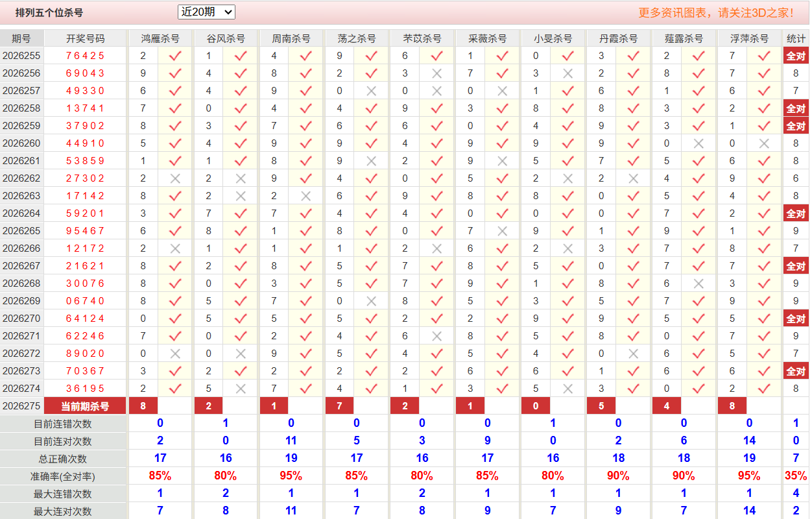This screenshot has width=812, height=519.
Task: Click the red 当前期杀号 label
Action: click(x=85, y=406)
